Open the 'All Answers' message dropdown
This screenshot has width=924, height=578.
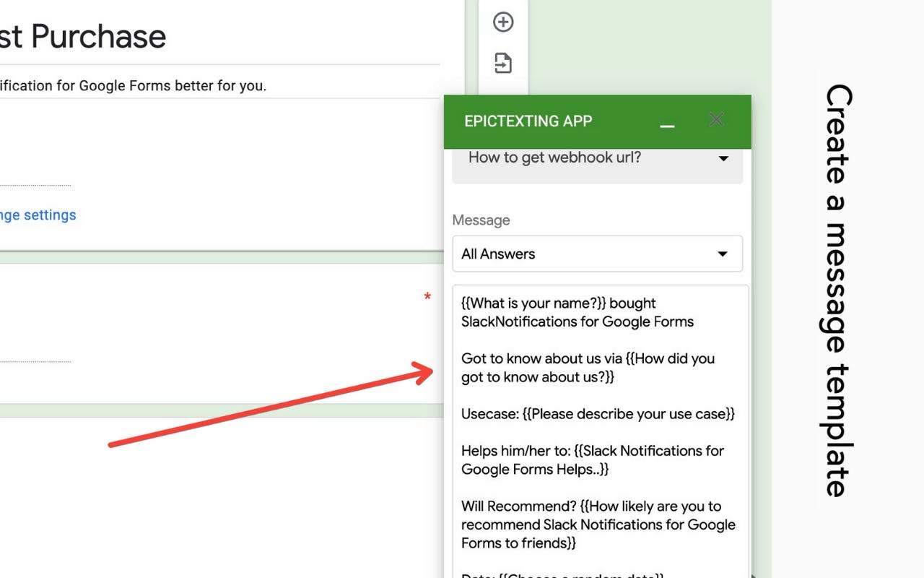(x=598, y=254)
